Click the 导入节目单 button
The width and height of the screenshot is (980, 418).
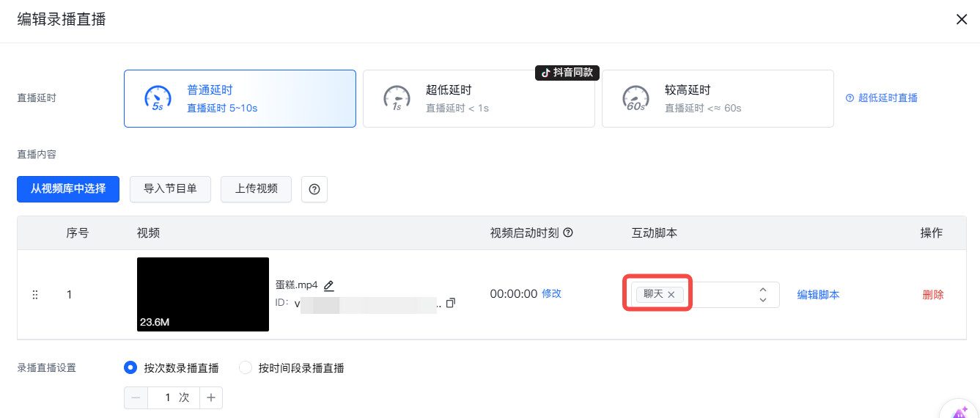click(x=170, y=189)
